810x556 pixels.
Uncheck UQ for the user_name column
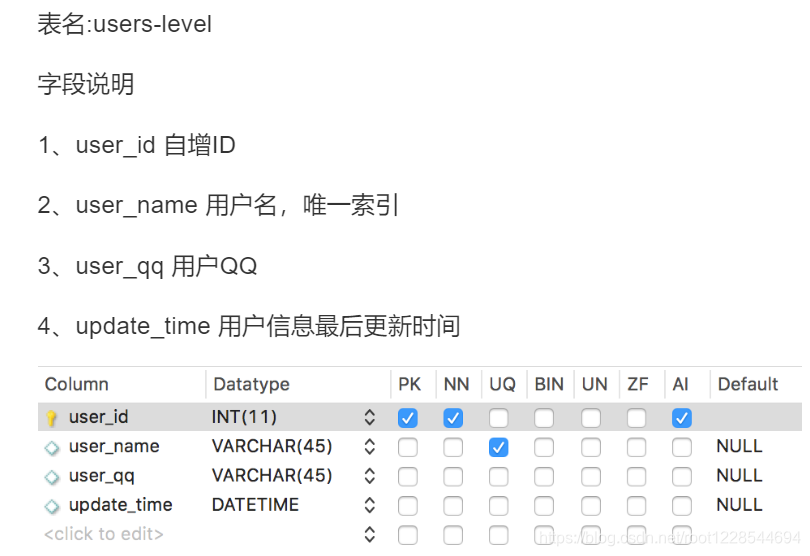(499, 447)
